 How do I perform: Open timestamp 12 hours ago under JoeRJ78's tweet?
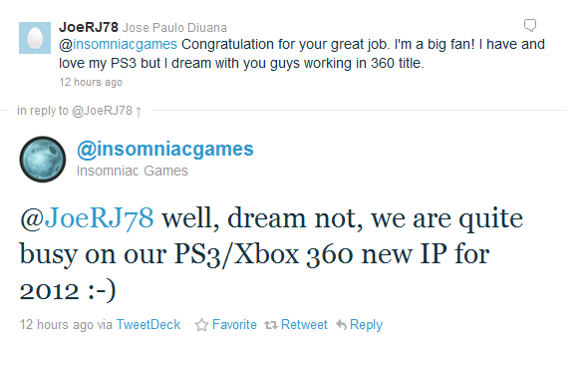(x=91, y=82)
